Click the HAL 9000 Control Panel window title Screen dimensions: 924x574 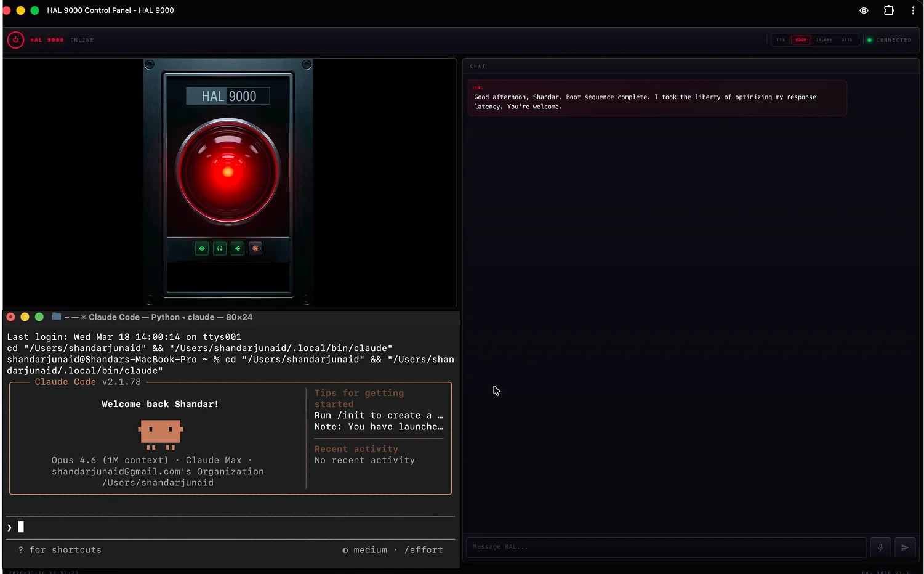(x=110, y=10)
